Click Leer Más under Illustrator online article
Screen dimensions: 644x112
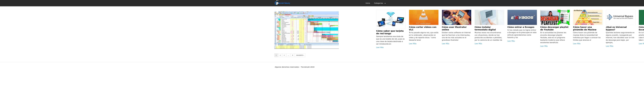445,44
